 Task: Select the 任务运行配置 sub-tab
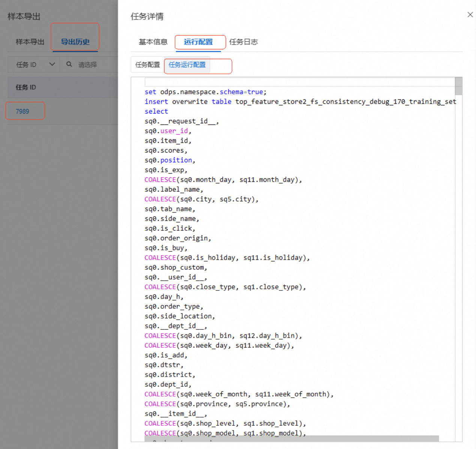click(187, 65)
